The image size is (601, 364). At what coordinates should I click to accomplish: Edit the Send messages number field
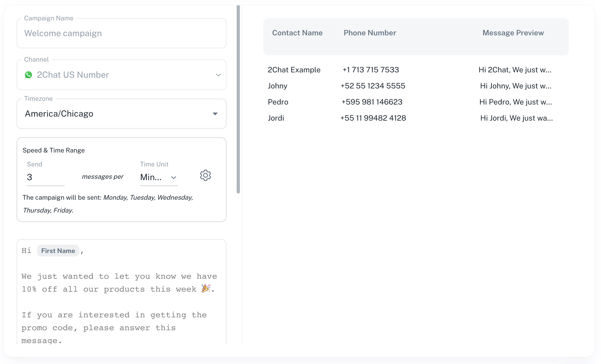click(46, 177)
